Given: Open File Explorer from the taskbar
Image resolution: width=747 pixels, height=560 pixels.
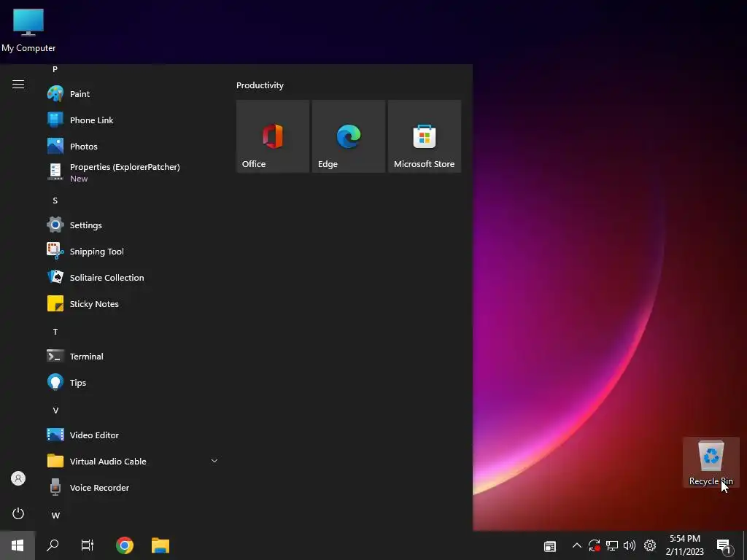Looking at the screenshot, I should coord(160,545).
